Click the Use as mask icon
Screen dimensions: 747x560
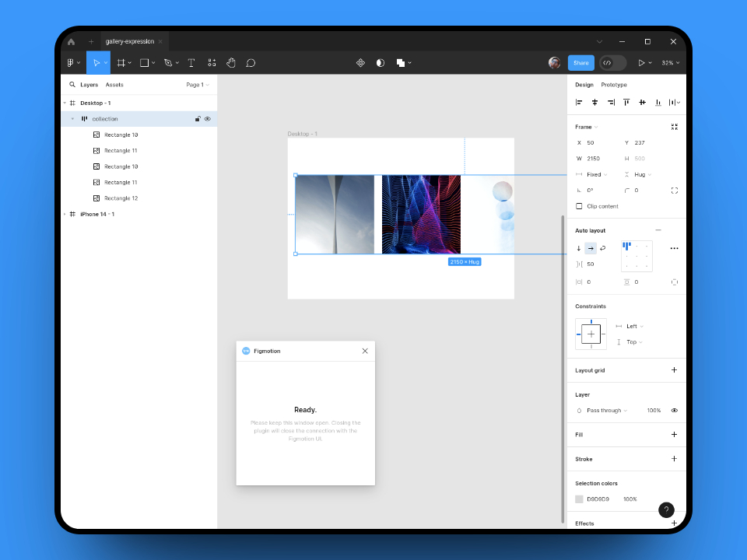pos(381,63)
